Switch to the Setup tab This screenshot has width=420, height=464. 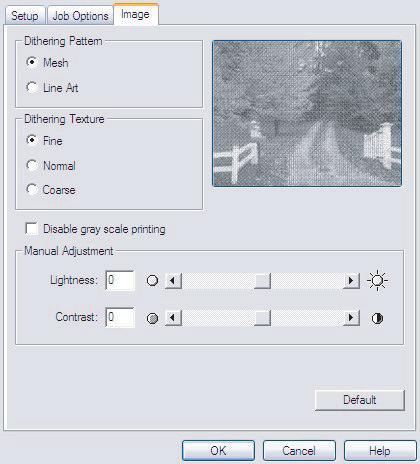25,16
